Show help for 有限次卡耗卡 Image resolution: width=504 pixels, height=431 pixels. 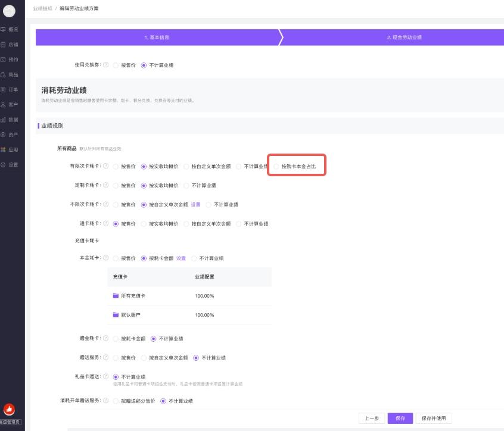[106, 166]
